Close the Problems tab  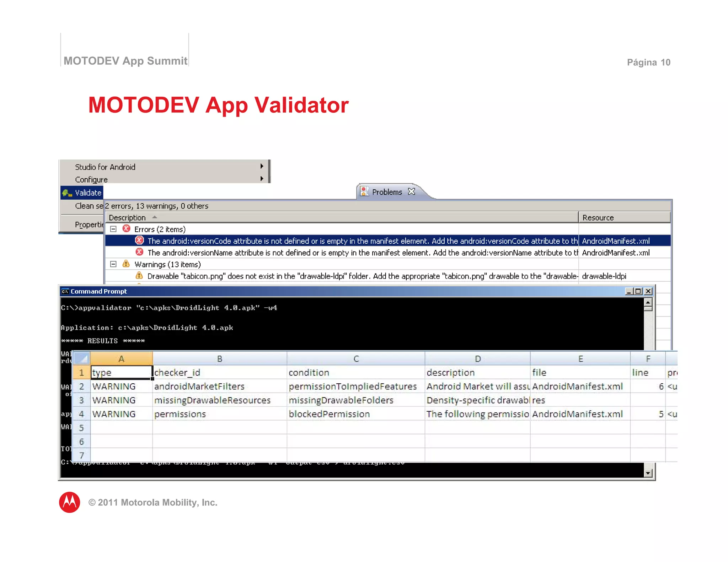click(x=412, y=191)
